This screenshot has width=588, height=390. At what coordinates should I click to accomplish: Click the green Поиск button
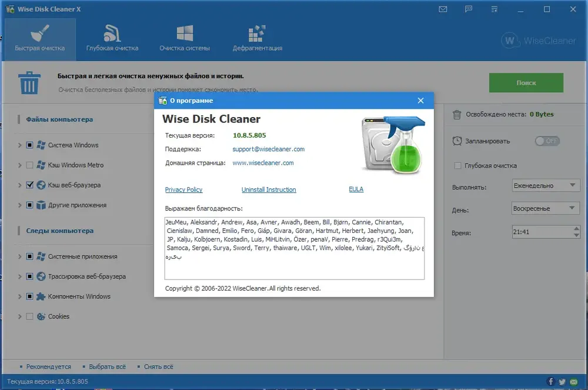(526, 82)
